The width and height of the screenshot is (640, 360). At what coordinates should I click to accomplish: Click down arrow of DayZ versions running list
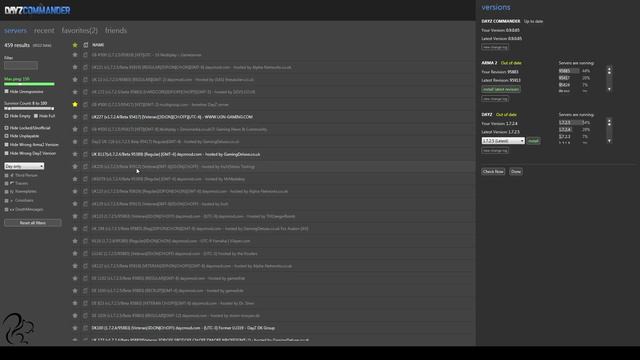click(x=609, y=141)
